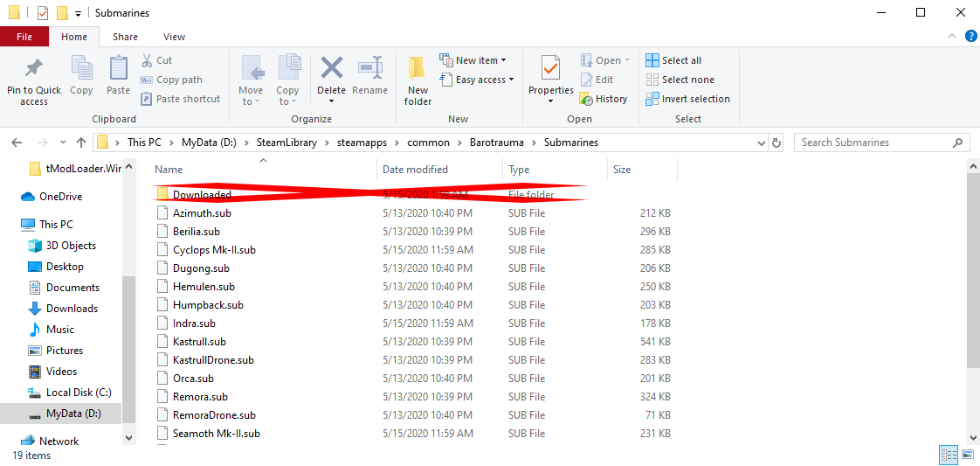
Task: Switch to large icons view mode
Action: [x=968, y=455]
